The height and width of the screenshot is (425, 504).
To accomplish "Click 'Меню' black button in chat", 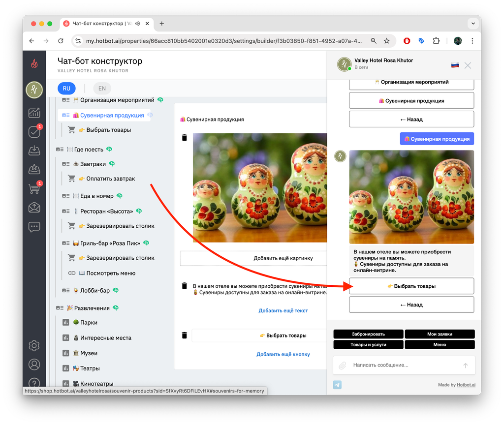I will (440, 344).
